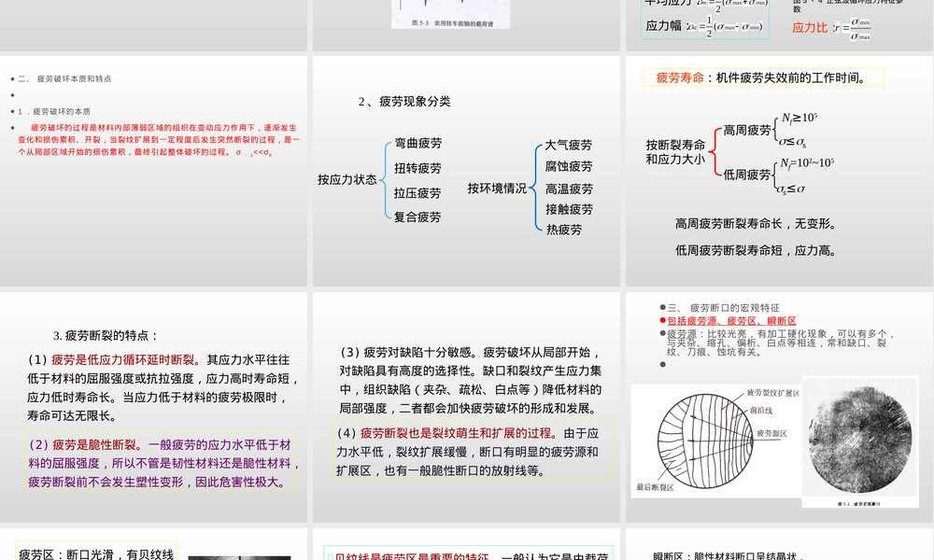
Task: Click the diagram label 疲劳裂纹扩展区
Action: pos(773,393)
